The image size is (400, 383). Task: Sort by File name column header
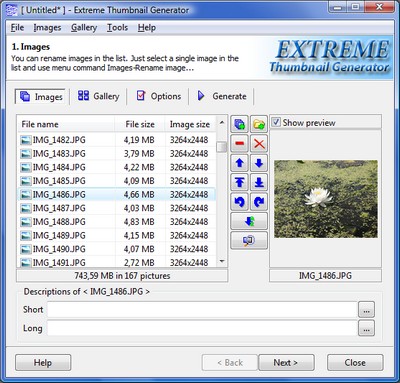66,124
